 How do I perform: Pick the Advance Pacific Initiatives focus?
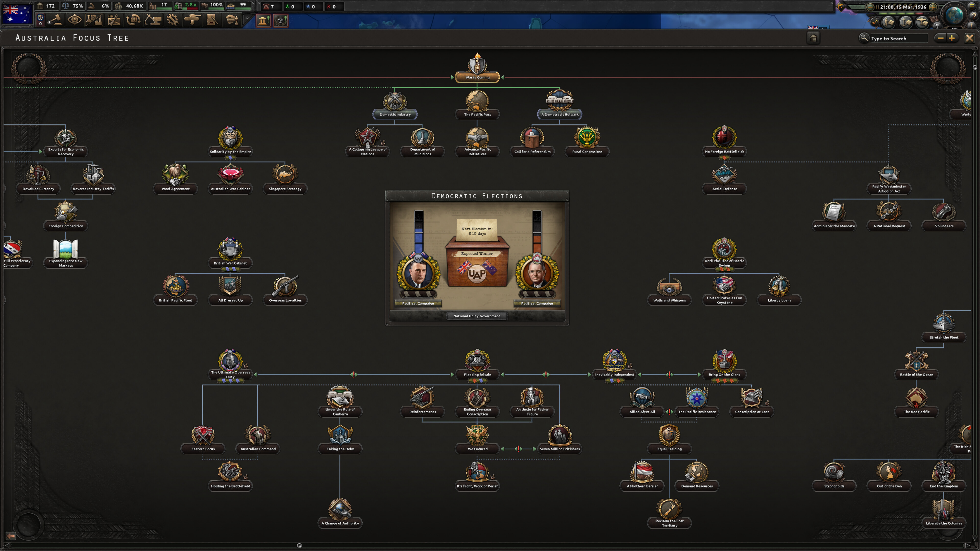pyautogui.click(x=477, y=142)
